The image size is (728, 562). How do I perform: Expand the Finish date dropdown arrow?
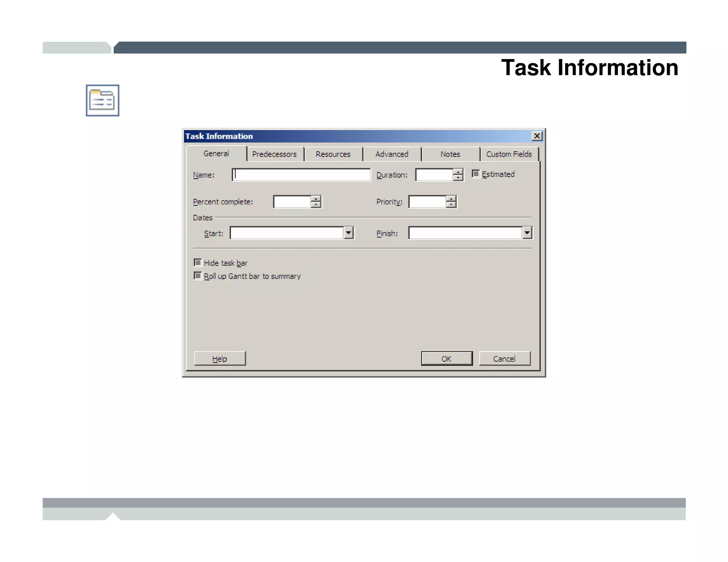tap(527, 233)
